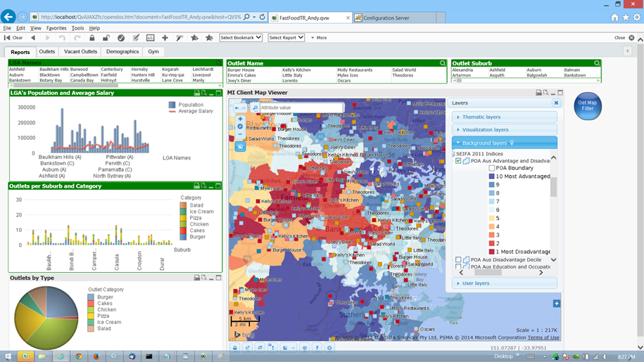Switch to the Outlets tab
644x362 pixels.
pos(47,51)
